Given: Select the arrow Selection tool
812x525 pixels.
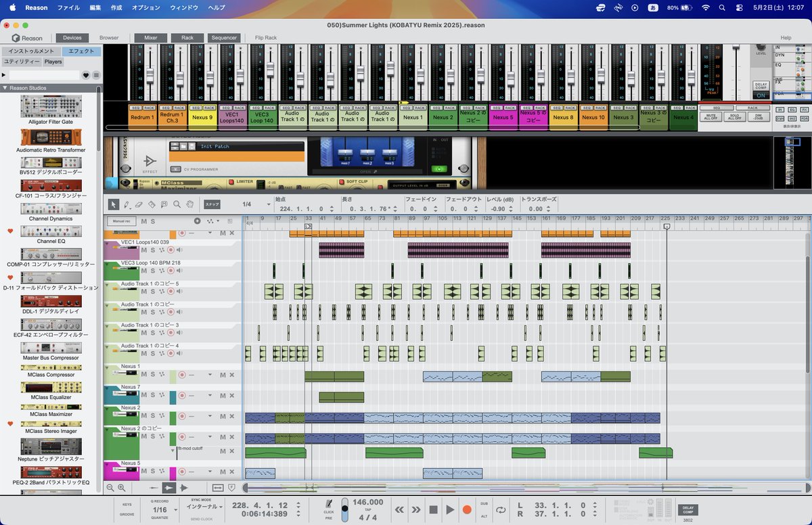Looking at the screenshot, I should (x=113, y=204).
